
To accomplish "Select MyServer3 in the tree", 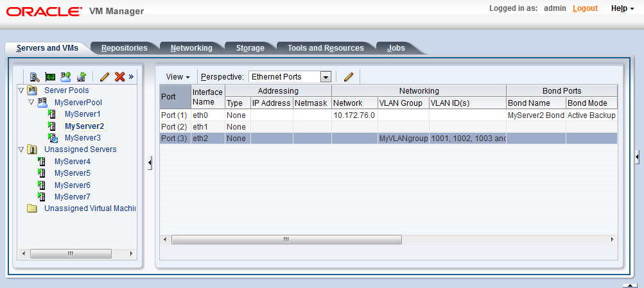I will tap(83, 138).
